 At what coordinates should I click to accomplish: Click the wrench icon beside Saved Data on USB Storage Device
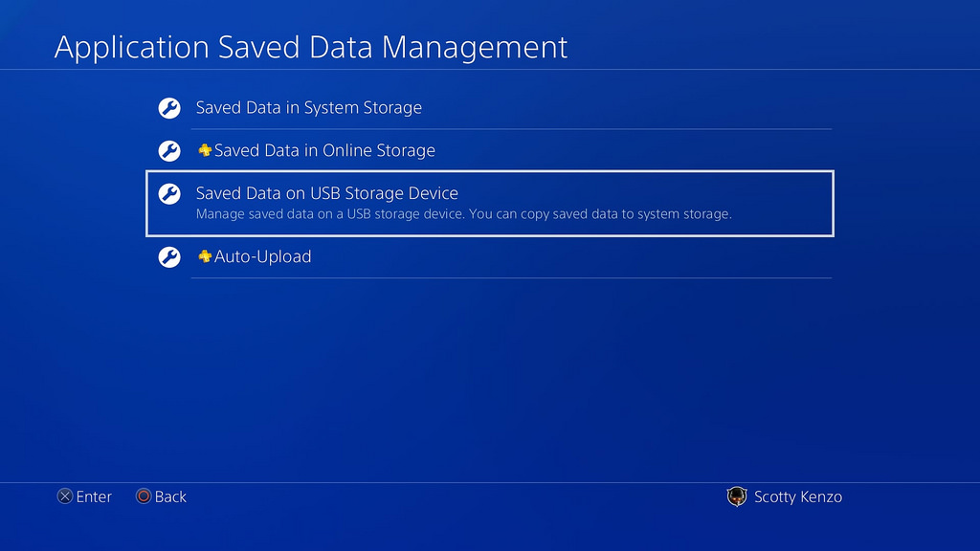pyautogui.click(x=169, y=193)
